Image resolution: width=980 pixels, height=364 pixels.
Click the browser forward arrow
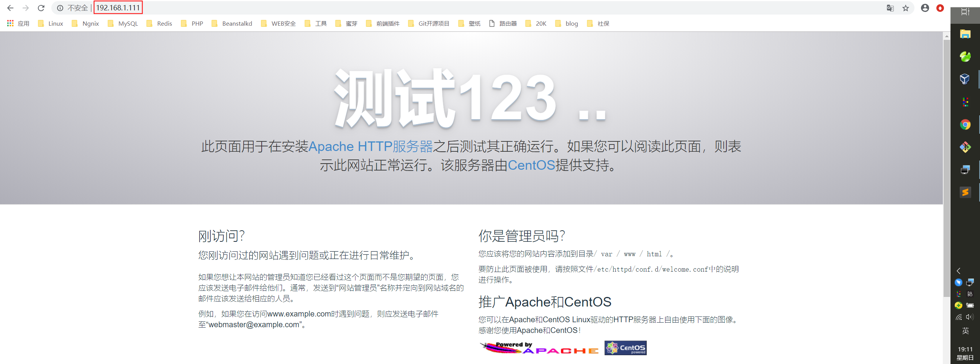pyautogui.click(x=26, y=8)
